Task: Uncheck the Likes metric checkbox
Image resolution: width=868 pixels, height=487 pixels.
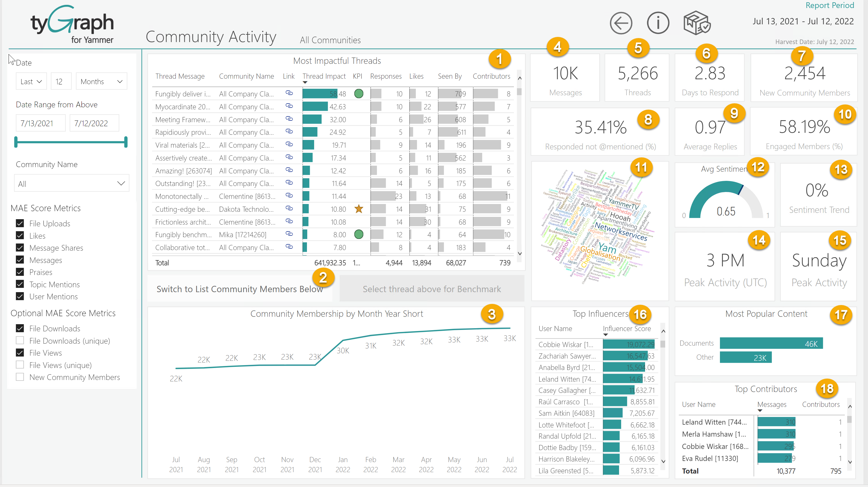Action: [x=20, y=235]
